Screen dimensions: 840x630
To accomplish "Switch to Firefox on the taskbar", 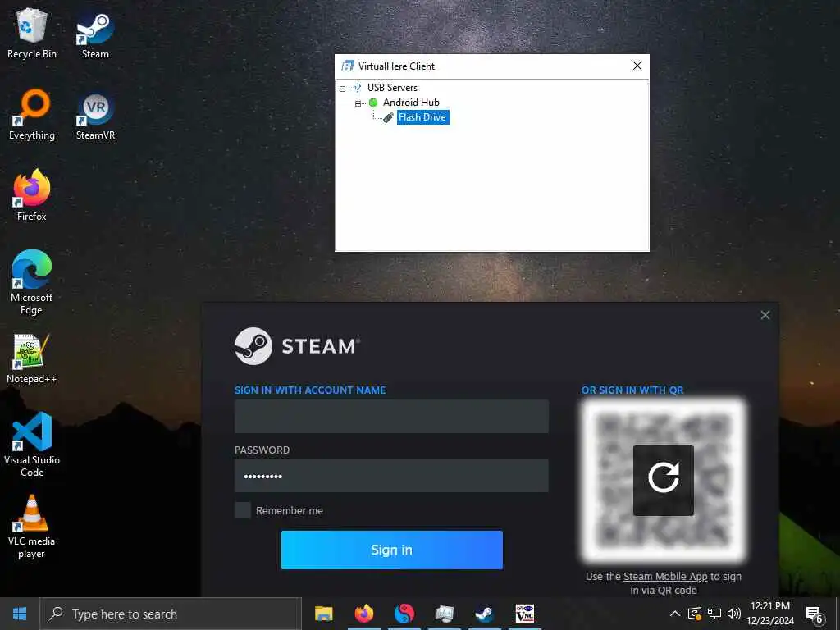I will [x=363, y=614].
